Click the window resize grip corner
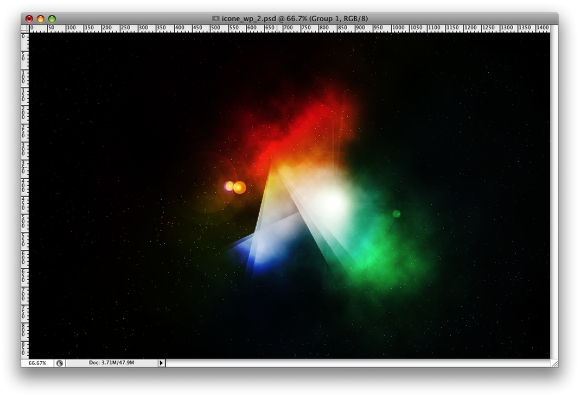 tap(554, 363)
